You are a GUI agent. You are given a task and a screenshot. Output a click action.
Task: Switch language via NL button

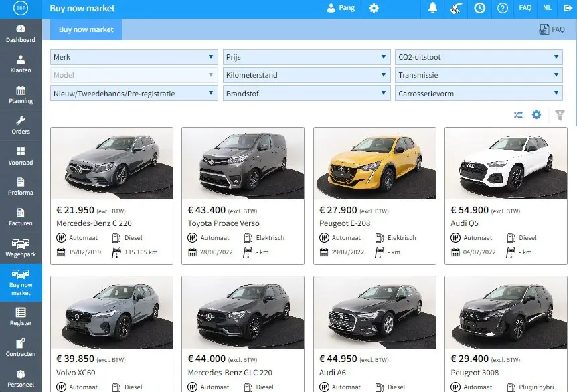pyautogui.click(x=547, y=8)
